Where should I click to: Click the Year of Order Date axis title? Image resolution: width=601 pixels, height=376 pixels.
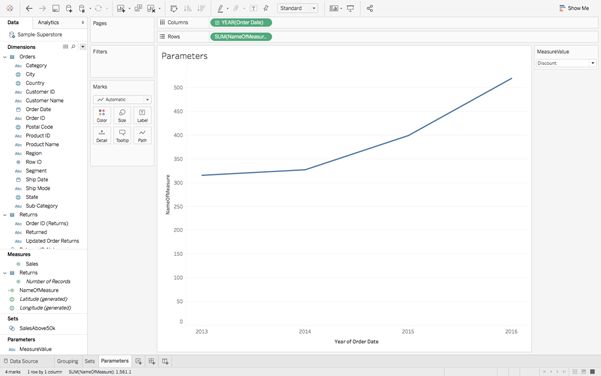pyautogui.click(x=356, y=342)
